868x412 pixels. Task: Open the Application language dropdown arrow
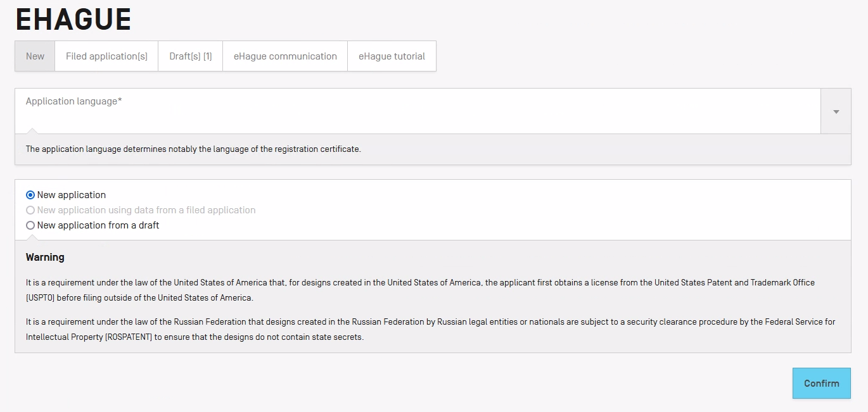tap(836, 111)
